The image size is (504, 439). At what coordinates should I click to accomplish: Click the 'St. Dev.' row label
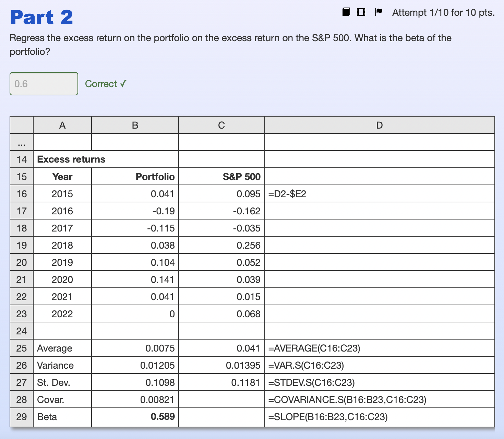[62, 382]
